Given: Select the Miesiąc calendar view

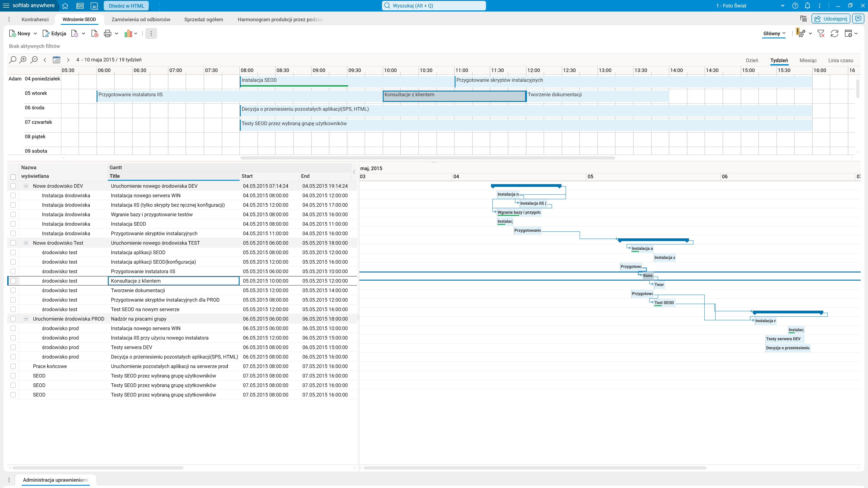Looking at the screenshot, I should 808,60.
